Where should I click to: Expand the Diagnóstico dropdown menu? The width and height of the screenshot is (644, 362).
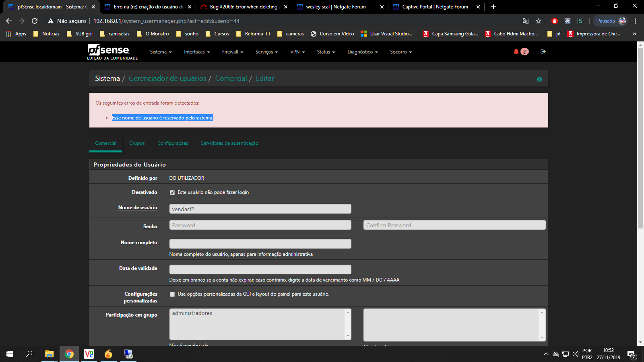tap(363, 52)
